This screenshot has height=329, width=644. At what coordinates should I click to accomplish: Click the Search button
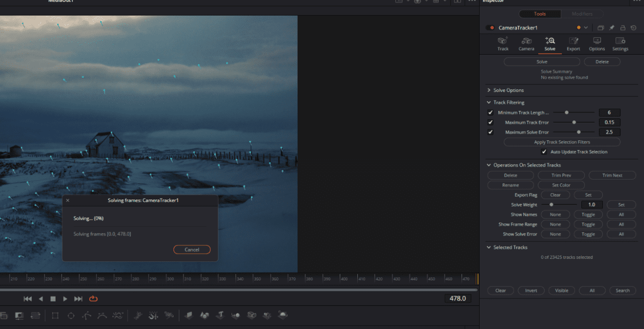[623, 290]
